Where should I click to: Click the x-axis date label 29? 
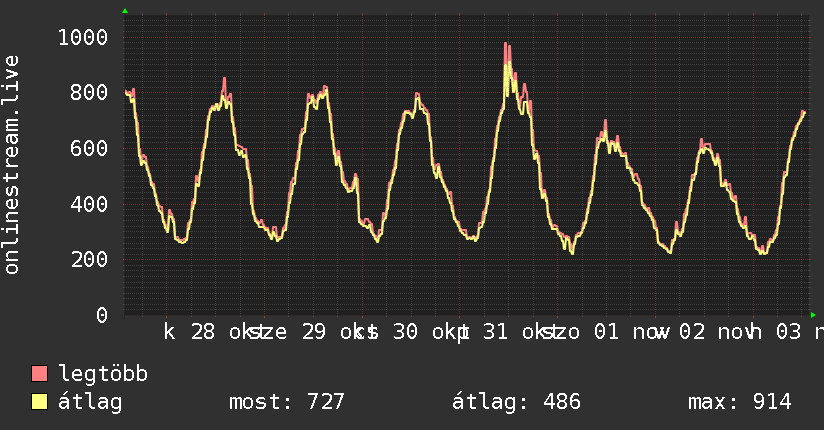click(x=314, y=332)
